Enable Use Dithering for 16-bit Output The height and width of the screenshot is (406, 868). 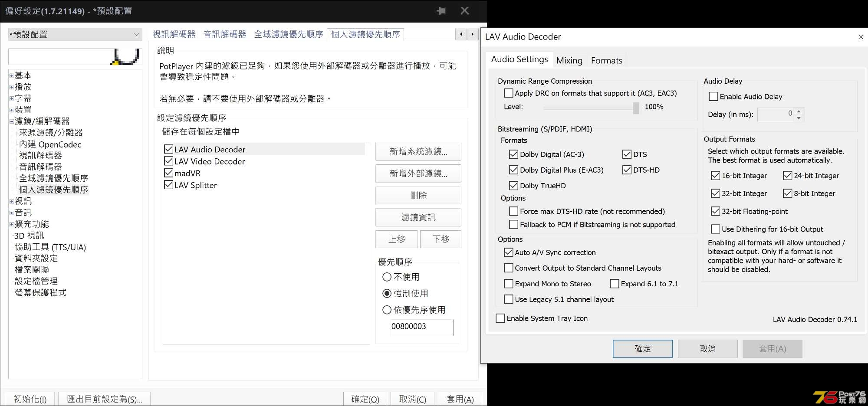715,229
